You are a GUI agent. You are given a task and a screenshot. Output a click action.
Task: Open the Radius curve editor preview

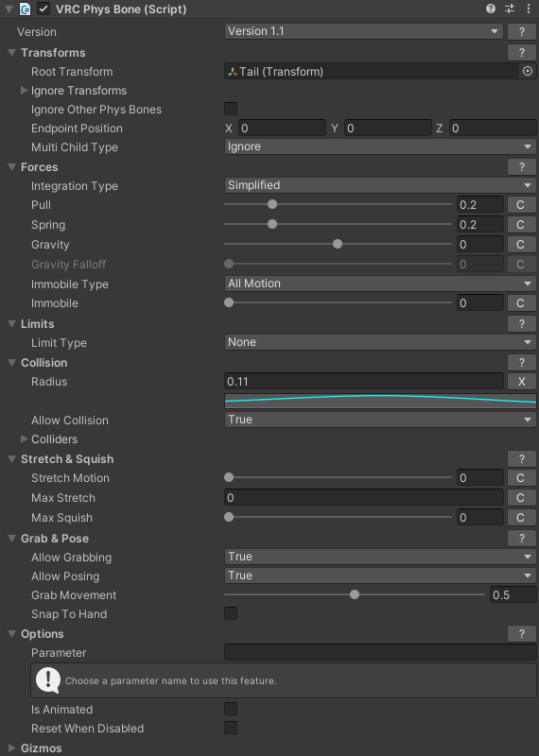380,400
